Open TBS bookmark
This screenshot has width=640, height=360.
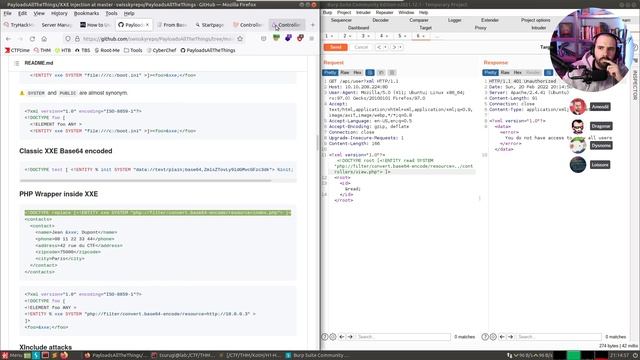82,50
